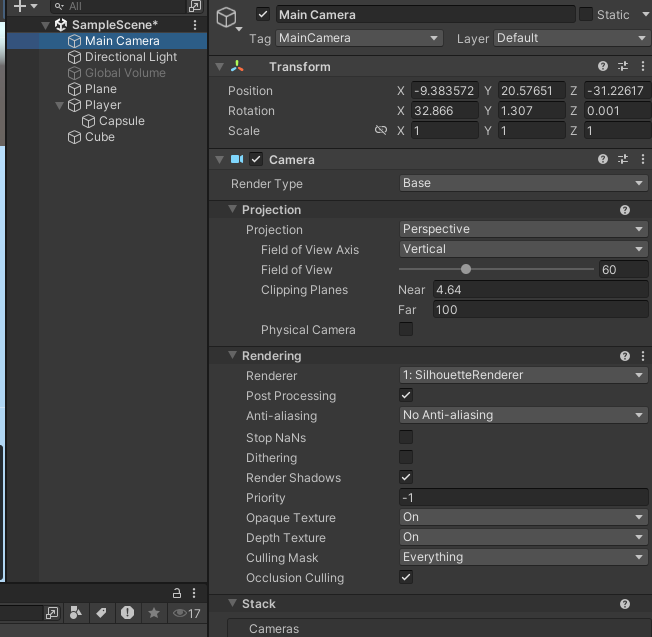Open Camera component help reference
652x637 pixels.
pyautogui.click(x=603, y=159)
